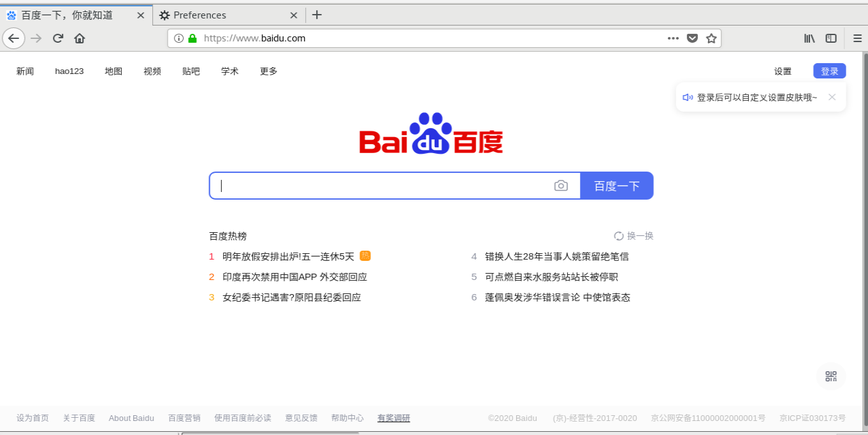Dismiss the login skin tip popup

(x=832, y=97)
